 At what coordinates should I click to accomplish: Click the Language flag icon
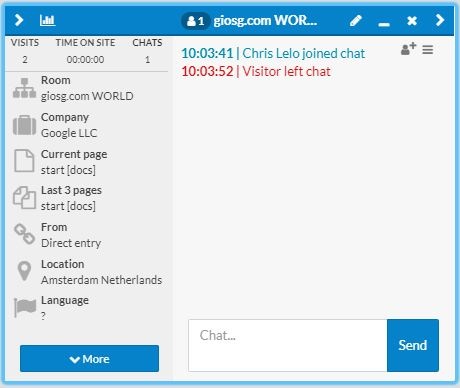pos(25,307)
